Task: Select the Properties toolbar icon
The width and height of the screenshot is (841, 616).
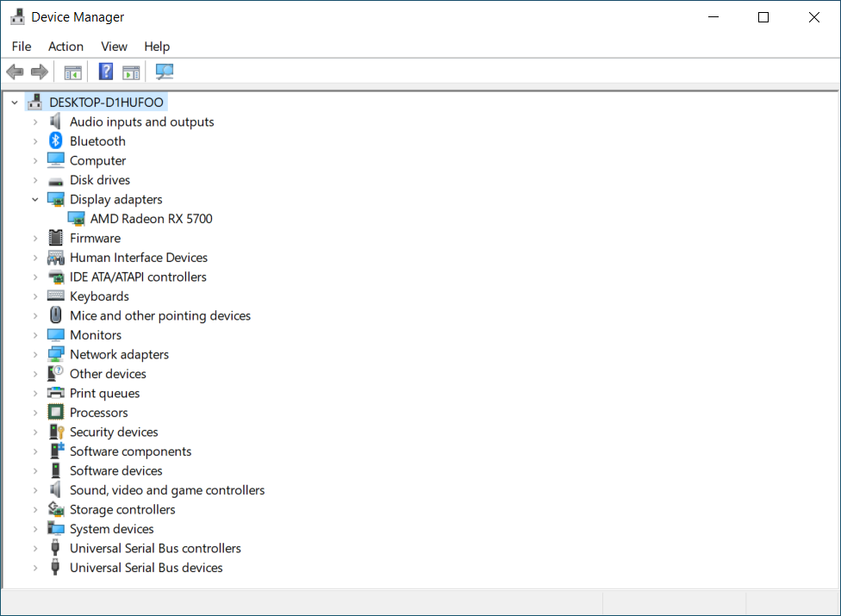Action: (x=131, y=71)
